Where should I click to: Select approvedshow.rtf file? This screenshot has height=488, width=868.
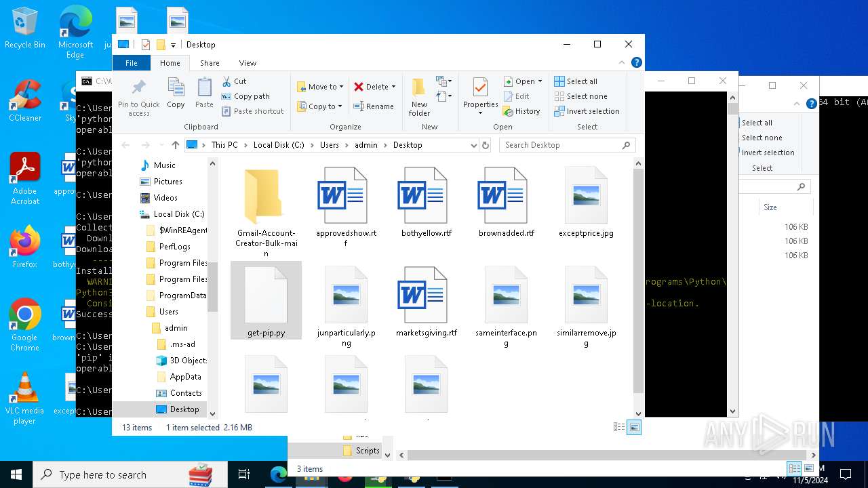(x=346, y=207)
